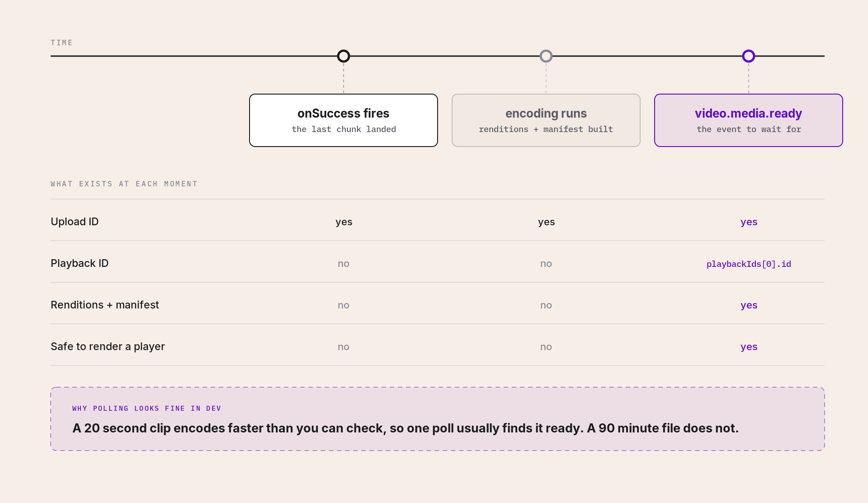Click the black onSuccess timeline marker circle
The image size is (868, 503).
(344, 56)
